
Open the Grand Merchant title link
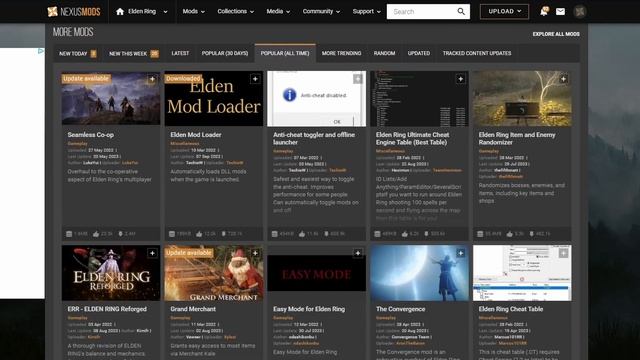(x=193, y=309)
